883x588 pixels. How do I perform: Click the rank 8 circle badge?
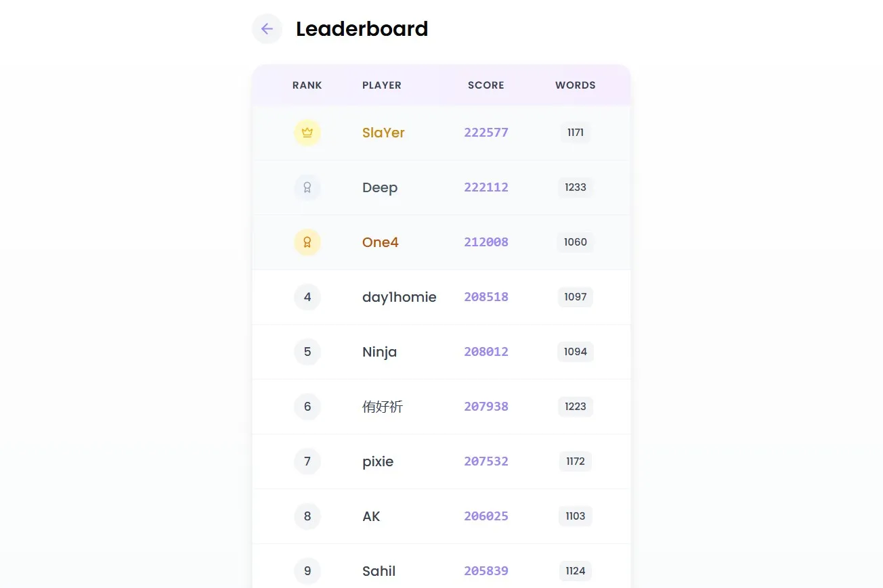pyautogui.click(x=307, y=516)
